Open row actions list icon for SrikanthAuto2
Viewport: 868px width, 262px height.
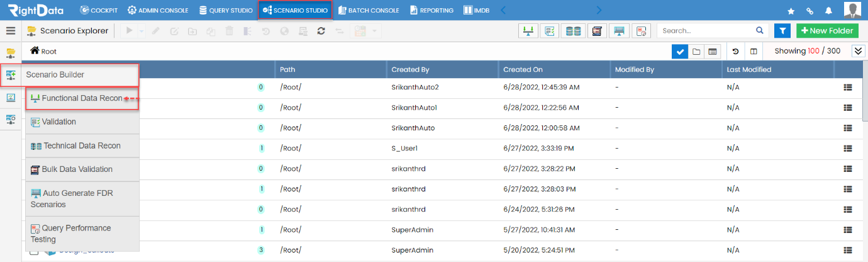pos(848,87)
